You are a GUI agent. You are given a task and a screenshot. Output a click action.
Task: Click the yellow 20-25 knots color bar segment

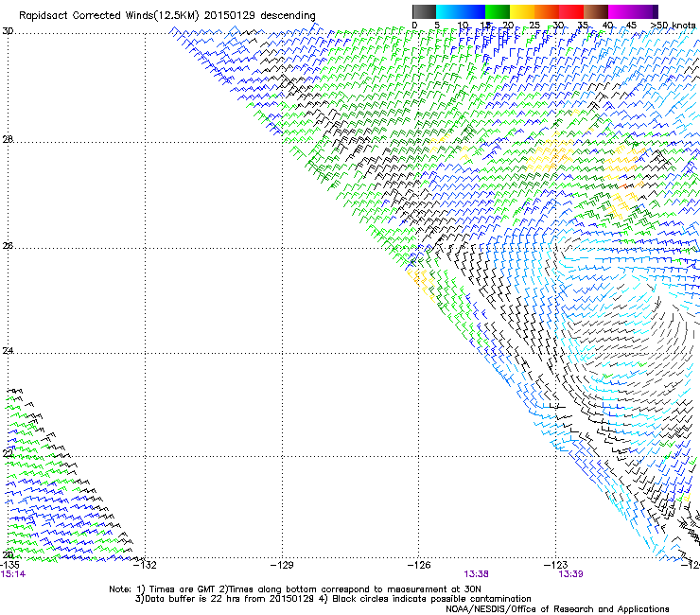[522, 11]
